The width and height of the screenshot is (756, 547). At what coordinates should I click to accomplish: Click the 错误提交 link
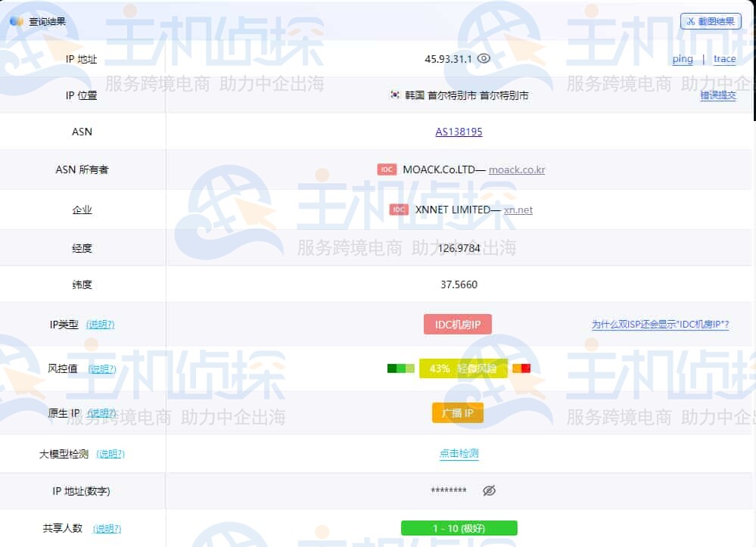click(717, 96)
